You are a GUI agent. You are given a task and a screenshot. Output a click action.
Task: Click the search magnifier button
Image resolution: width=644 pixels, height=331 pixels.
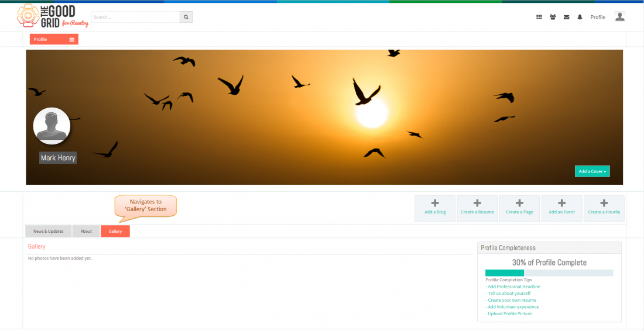[x=186, y=17]
